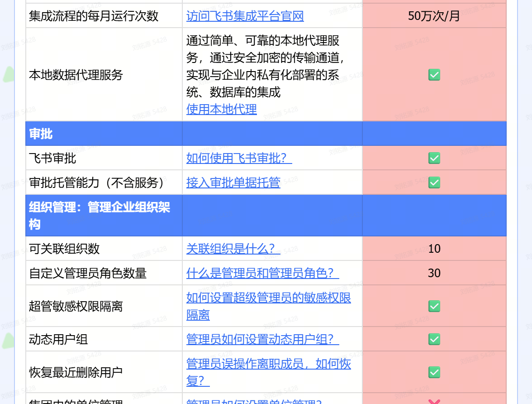Open link 如何设置超级管理员的敏感权限隔离
The width and height of the screenshot is (532, 404).
[269, 306]
